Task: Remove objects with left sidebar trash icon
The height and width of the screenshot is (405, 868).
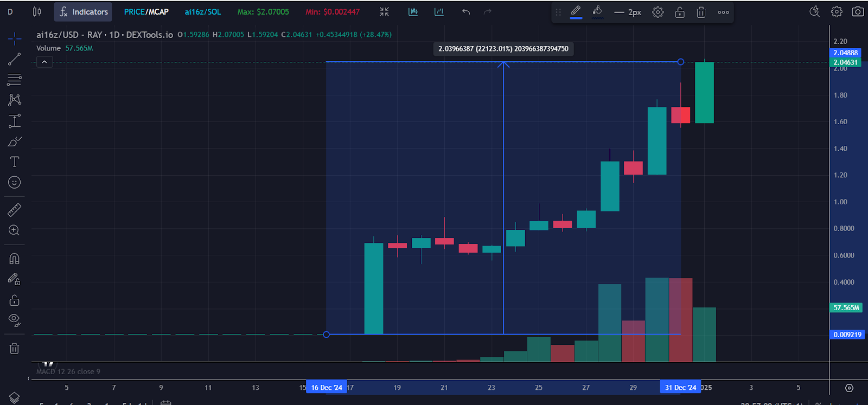Action: [x=15, y=349]
